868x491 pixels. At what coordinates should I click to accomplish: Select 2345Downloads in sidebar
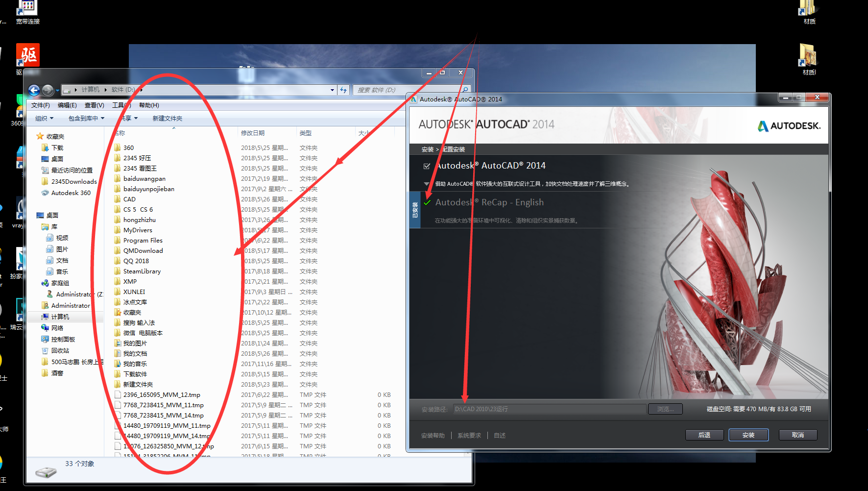[x=73, y=181]
